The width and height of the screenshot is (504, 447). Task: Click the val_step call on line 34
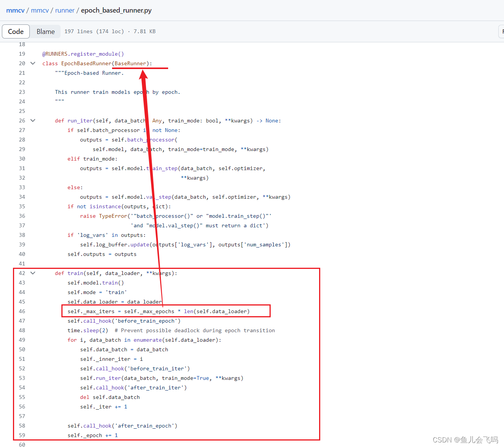(x=159, y=197)
